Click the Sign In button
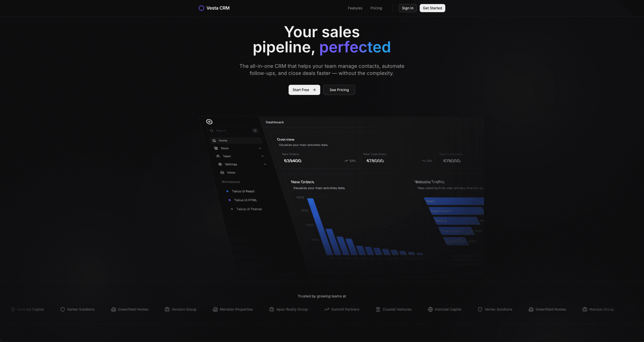The height and width of the screenshot is (342, 644). (x=408, y=8)
